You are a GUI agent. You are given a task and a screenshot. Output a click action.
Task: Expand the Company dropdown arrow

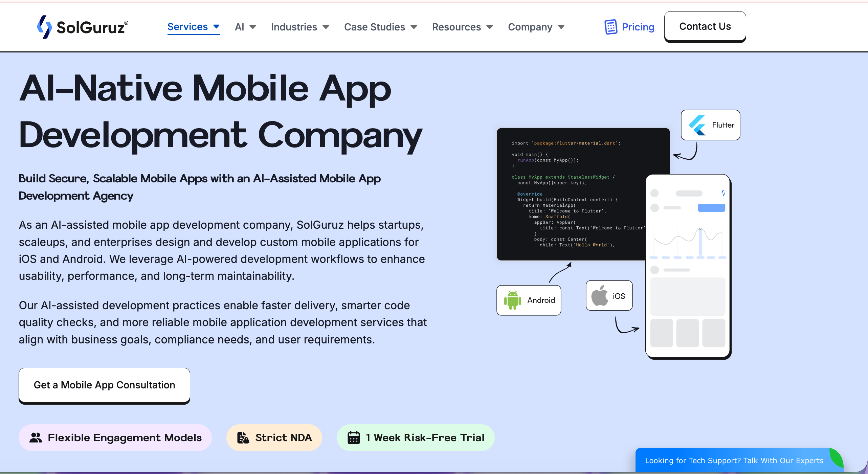(x=561, y=27)
